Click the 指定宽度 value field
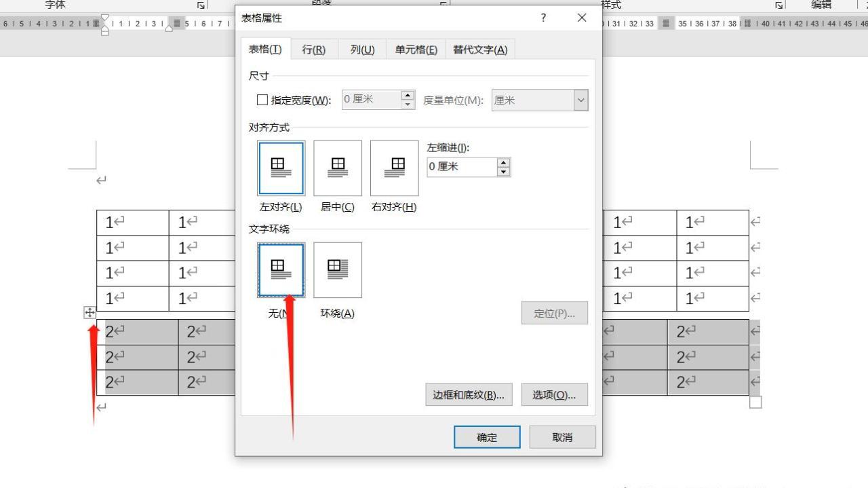The height and width of the screenshot is (488, 868). pos(372,100)
